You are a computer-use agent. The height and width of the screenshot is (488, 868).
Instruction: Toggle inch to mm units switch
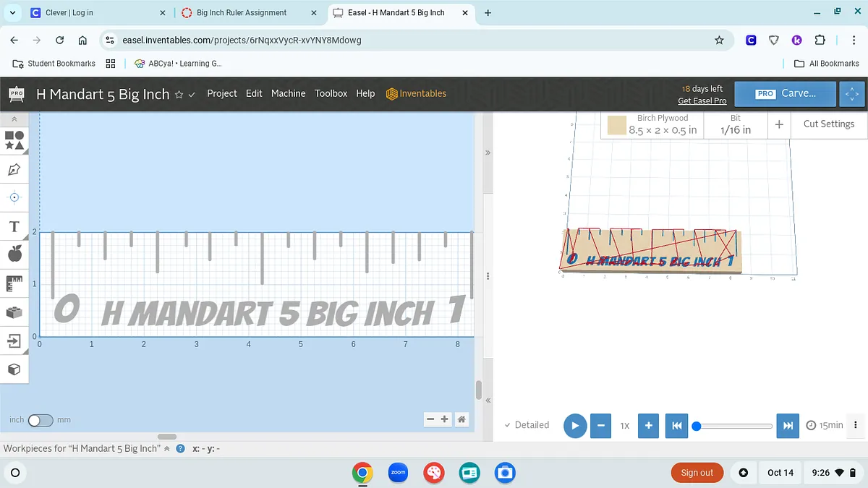41,420
